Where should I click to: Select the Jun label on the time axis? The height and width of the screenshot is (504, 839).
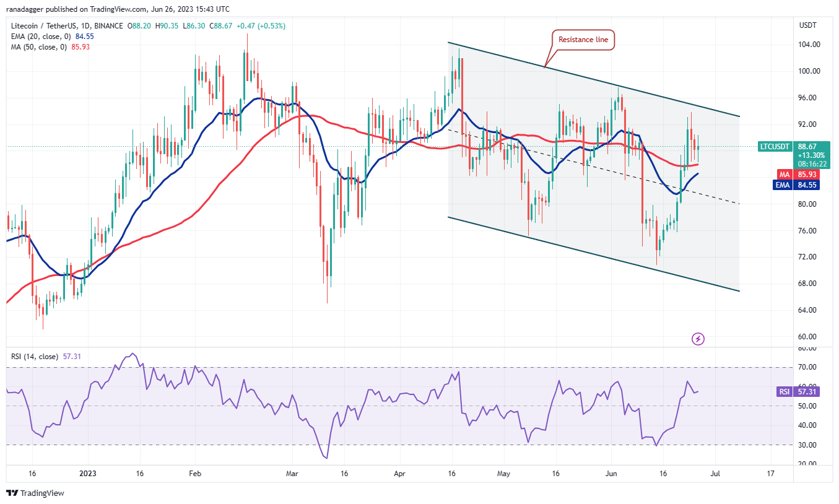click(611, 473)
